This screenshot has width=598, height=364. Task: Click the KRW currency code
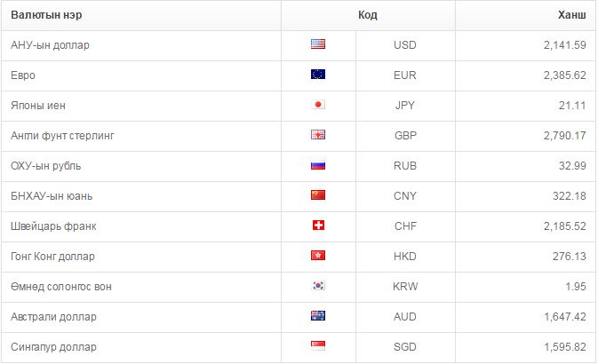(405, 286)
